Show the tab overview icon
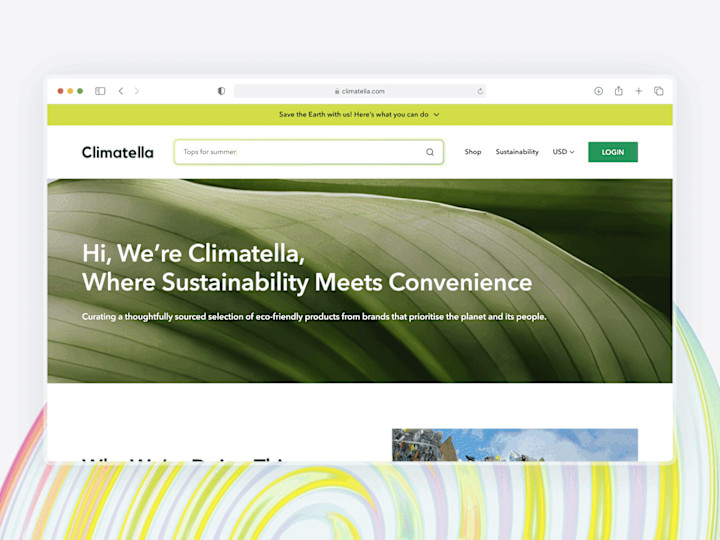This screenshot has height=540, width=720. coord(658,91)
